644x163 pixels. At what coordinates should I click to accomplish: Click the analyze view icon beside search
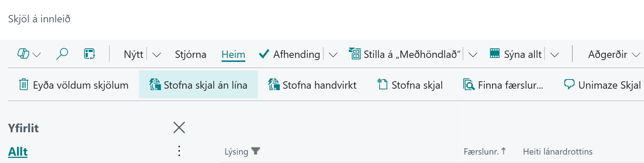tap(89, 54)
